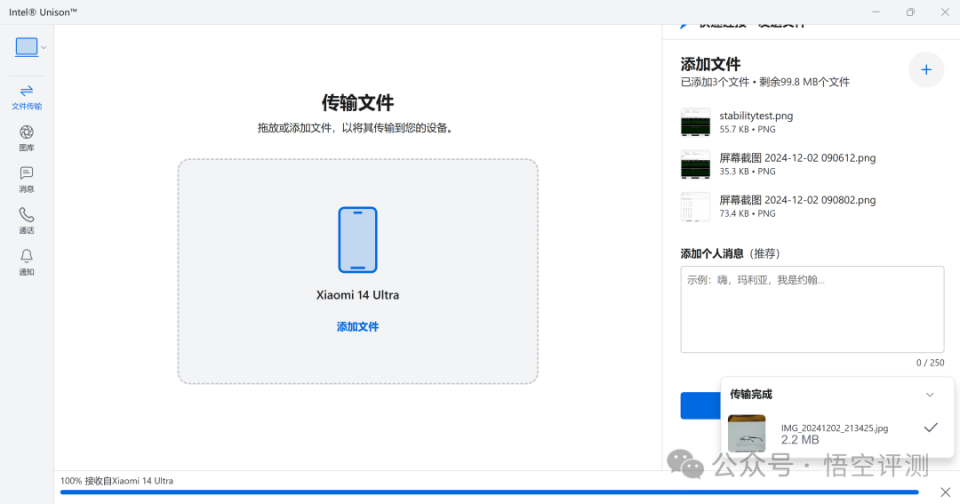Click the 2.2 MB size label
Screen dimensions: 960x504
(800, 440)
